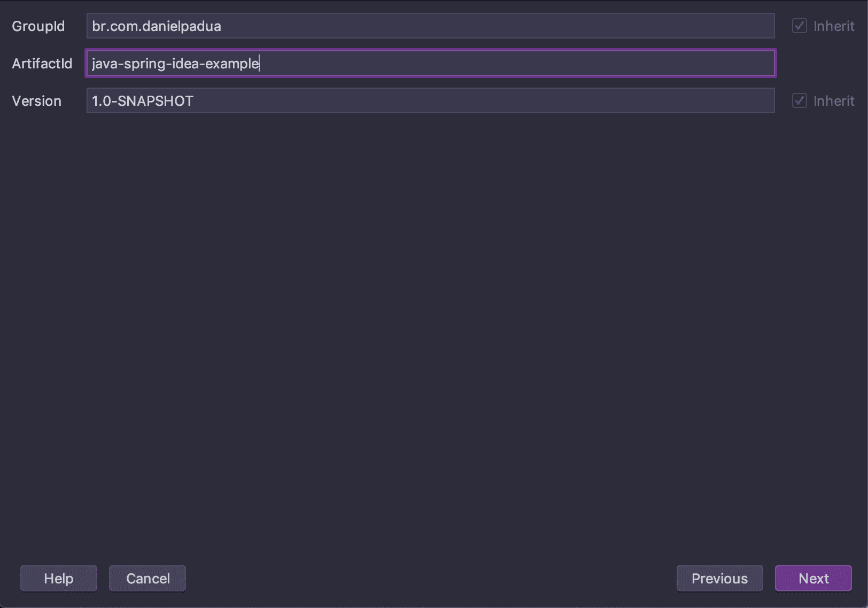
Task: Click the Inherit label beside GroupId
Action: pyautogui.click(x=833, y=26)
